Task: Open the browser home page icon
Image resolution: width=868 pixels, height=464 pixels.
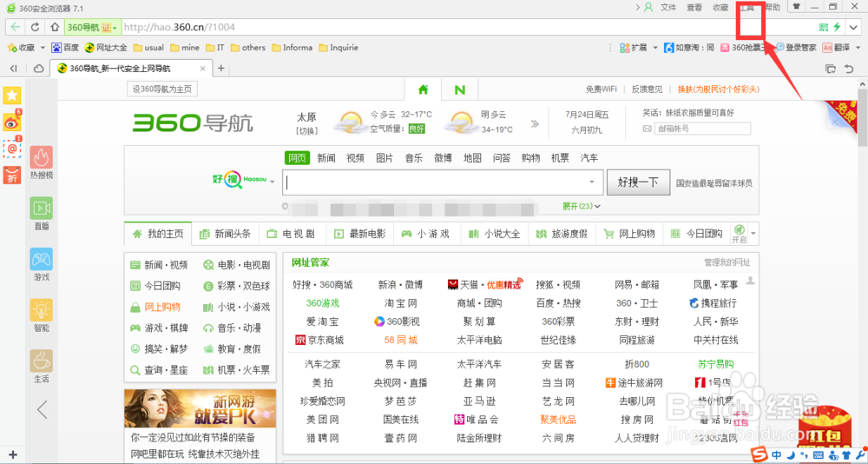Action: (54, 27)
